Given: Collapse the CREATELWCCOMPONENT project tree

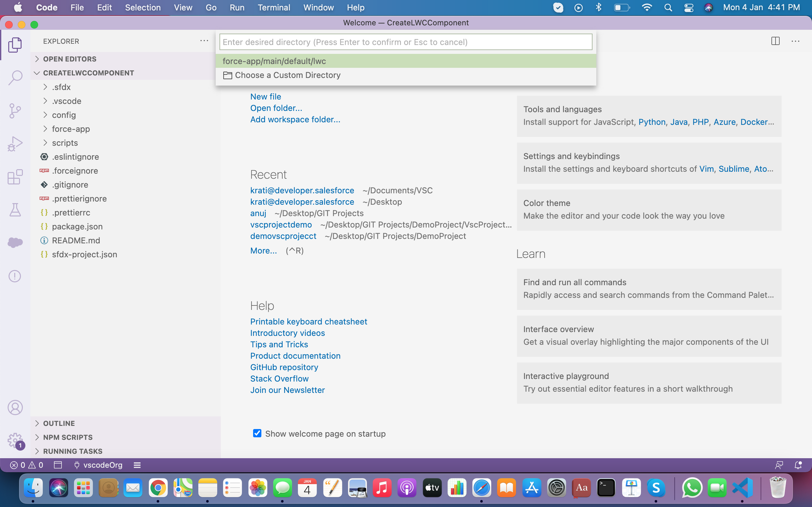Looking at the screenshot, I should point(88,73).
